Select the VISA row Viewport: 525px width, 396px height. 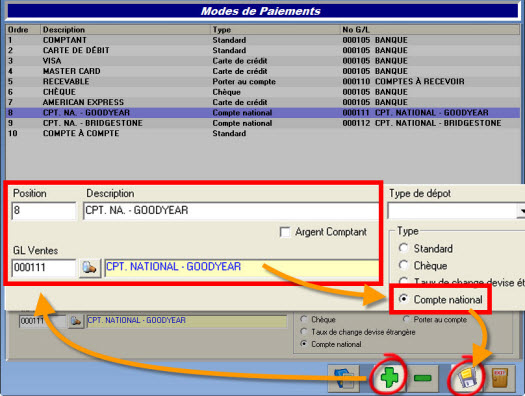point(263,61)
